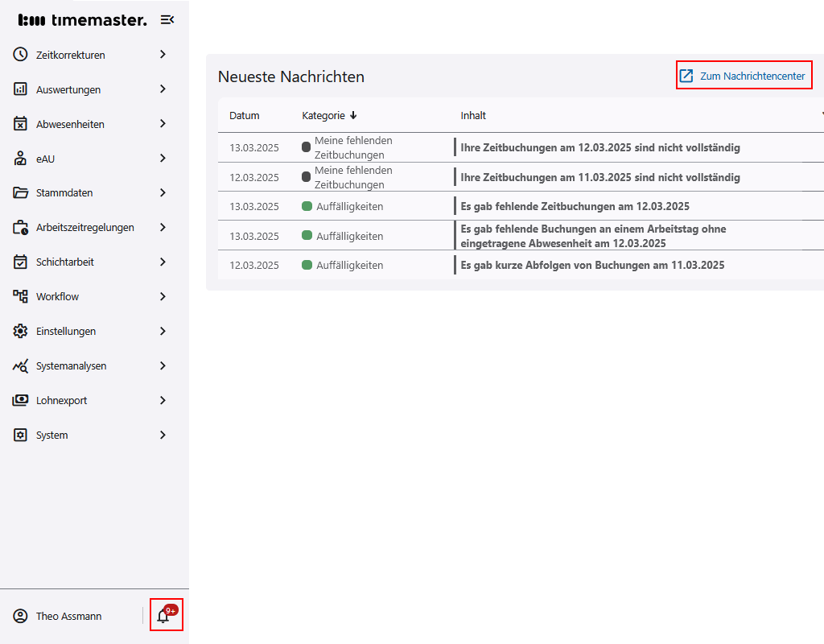The image size is (824, 644).
Task: Click the Systemanalysen graph icon
Action: tap(21, 365)
